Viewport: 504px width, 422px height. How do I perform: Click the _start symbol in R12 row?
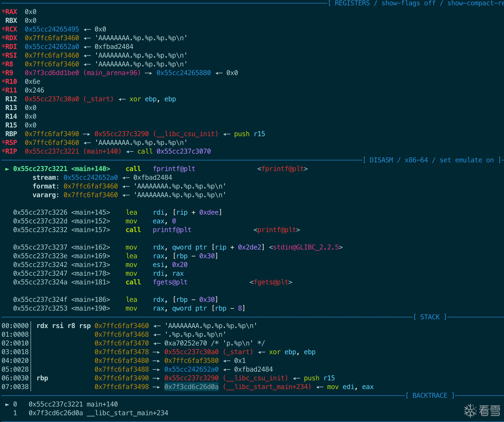[98, 99]
